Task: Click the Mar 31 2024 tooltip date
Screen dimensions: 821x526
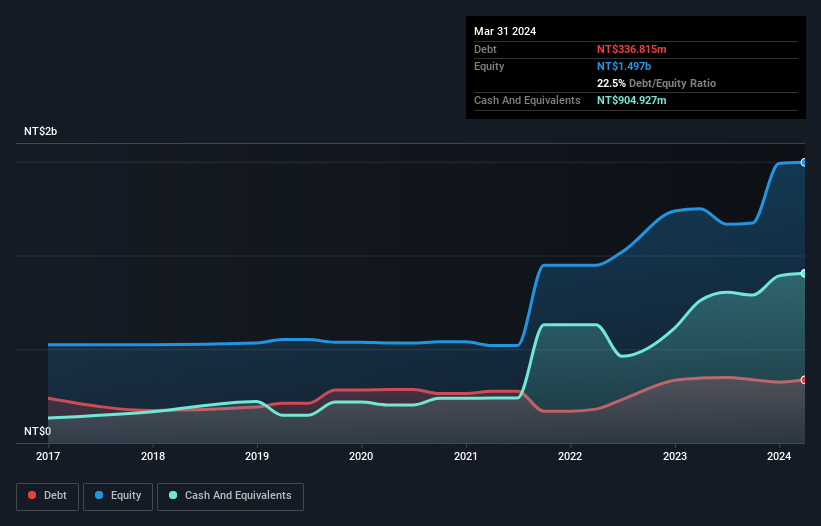Action: [505, 31]
